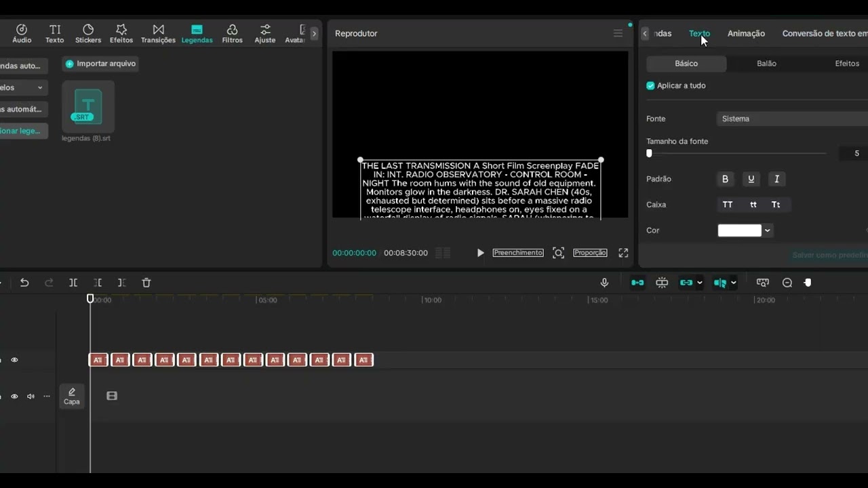Open Conversão de texto em tab
The height and width of the screenshot is (488, 868).
pyautogui.click(x=825, y=33)
